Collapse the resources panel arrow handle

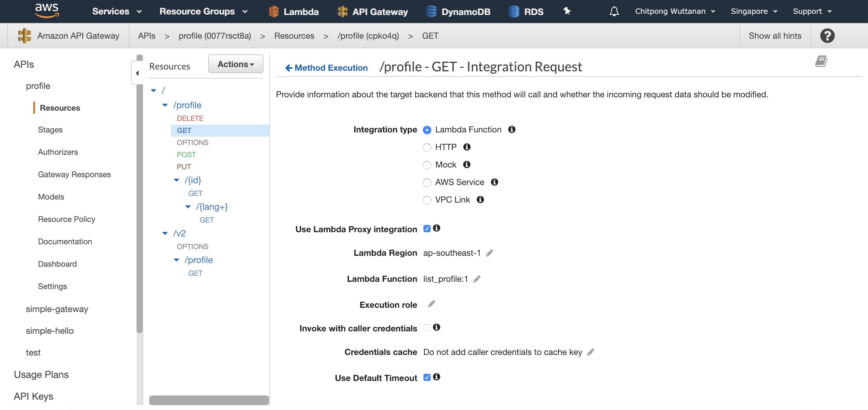[137, 73]
